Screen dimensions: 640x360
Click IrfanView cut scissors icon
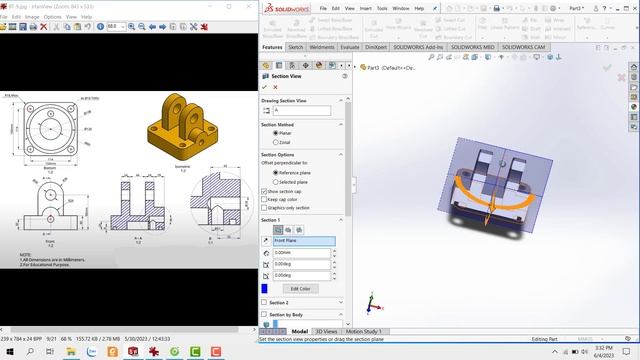56,27
